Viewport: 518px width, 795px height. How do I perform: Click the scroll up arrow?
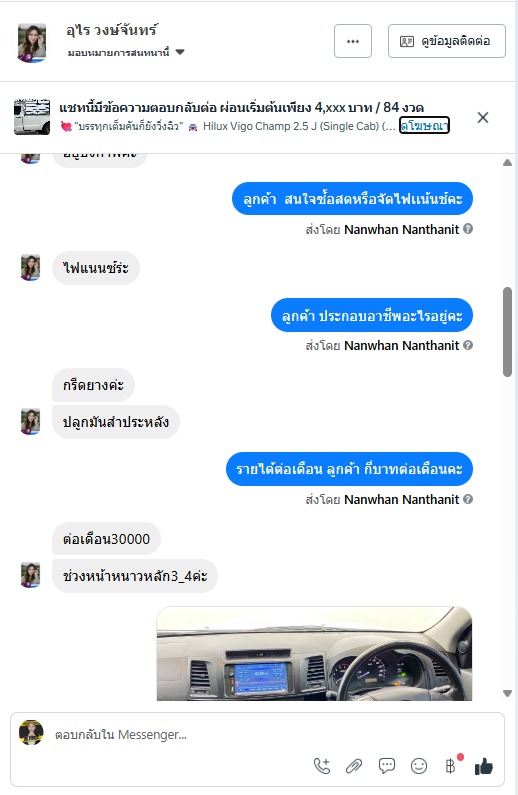pos(507,163)
